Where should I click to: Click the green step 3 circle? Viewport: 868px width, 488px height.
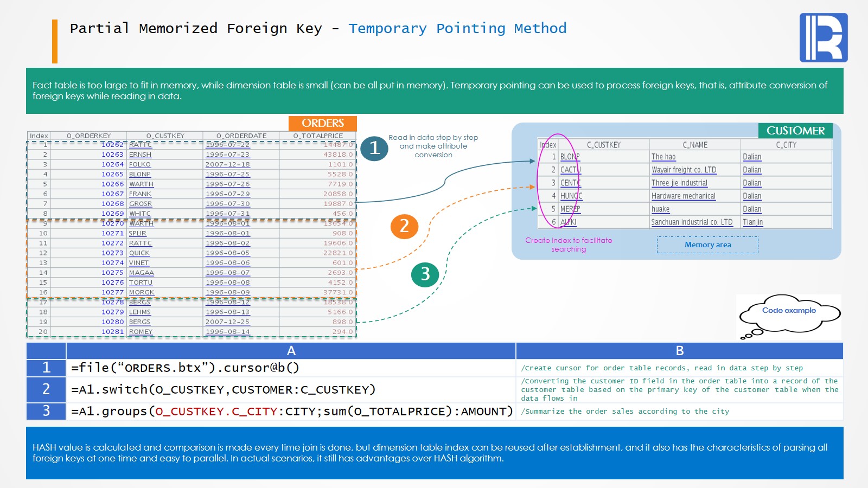click(x=425, y=274)
